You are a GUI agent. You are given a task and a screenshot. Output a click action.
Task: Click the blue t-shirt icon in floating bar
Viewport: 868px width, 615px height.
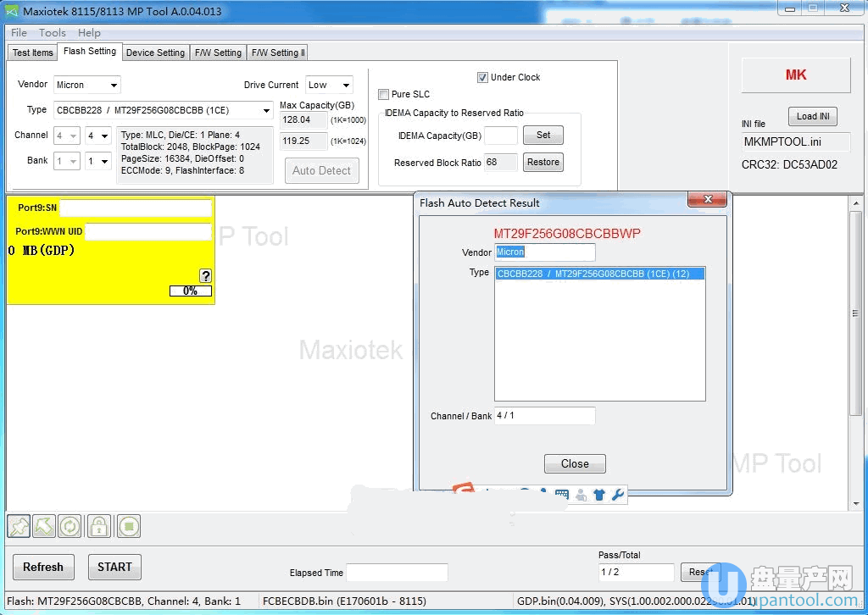(x=599, y=495)
